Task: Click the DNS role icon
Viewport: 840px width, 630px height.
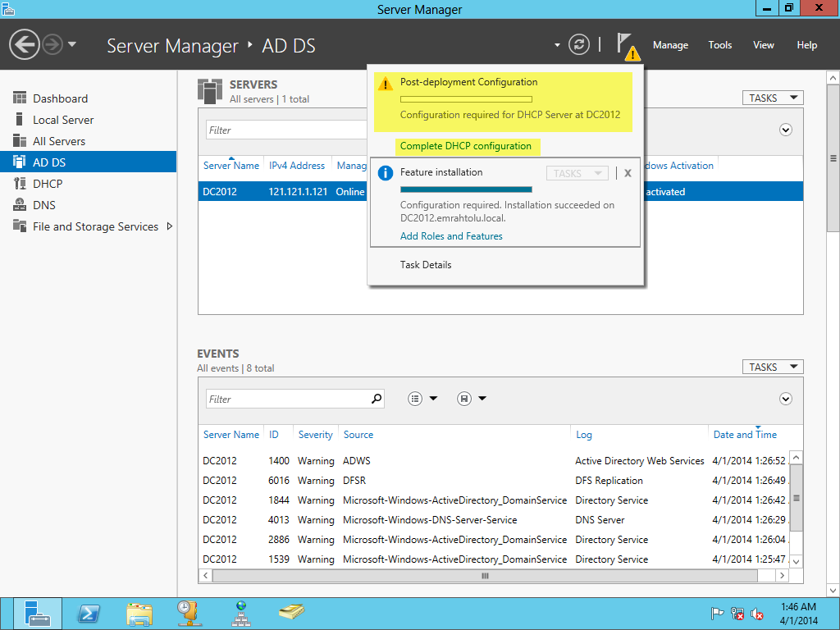Action: coord(20,204)
